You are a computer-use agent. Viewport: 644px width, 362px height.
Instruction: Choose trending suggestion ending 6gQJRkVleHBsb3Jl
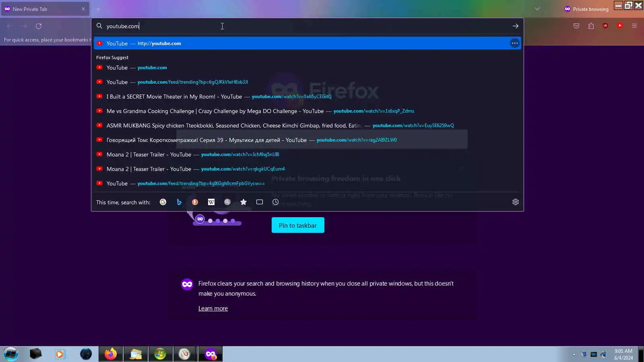(308, 82)
